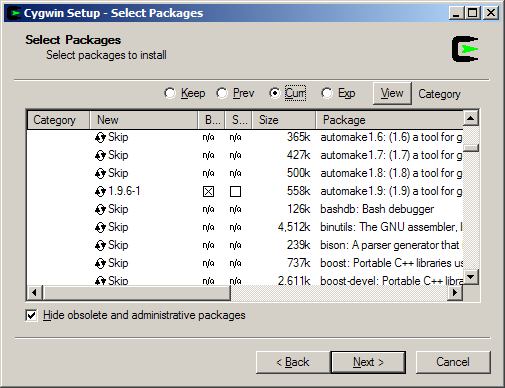The width and height of the screenshot is (505, 388).
Task: Click the cycle icon for bison row
Action: [x=100, y=245]
